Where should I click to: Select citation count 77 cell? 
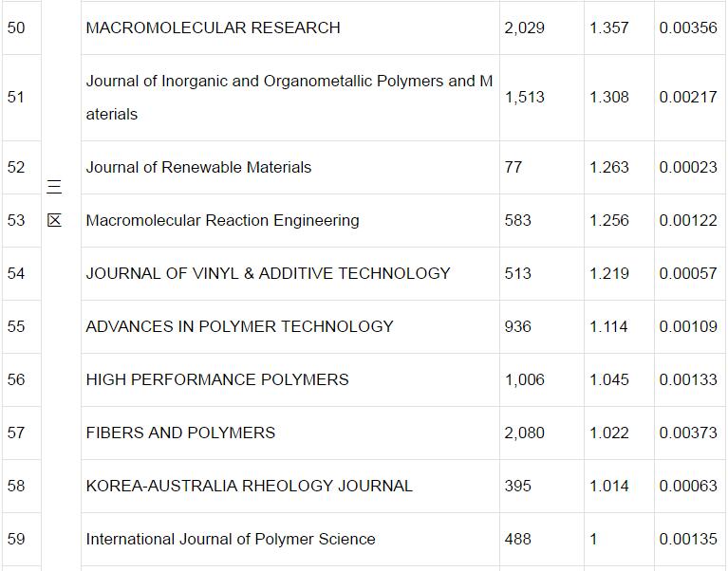click(x=513, y=167)
